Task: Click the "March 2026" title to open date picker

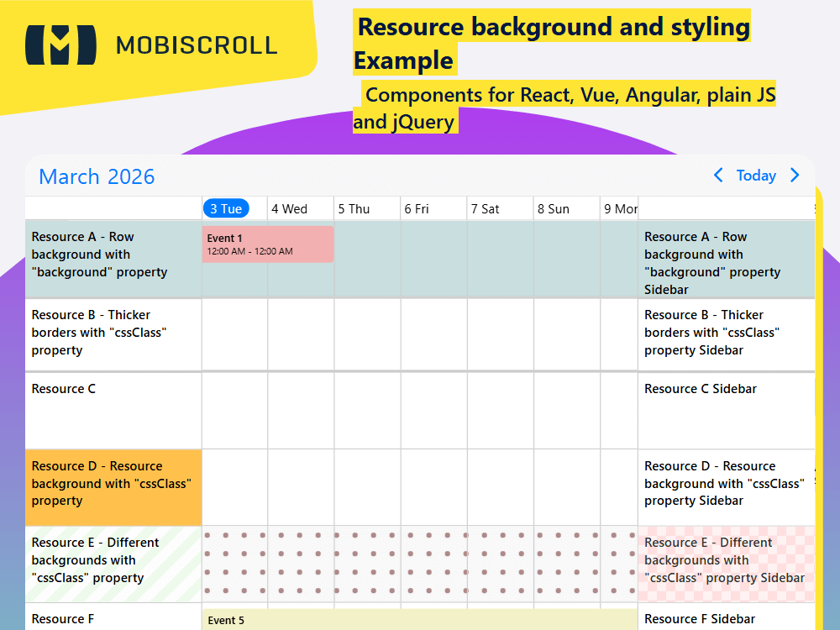Action: (x=96, y=176)
